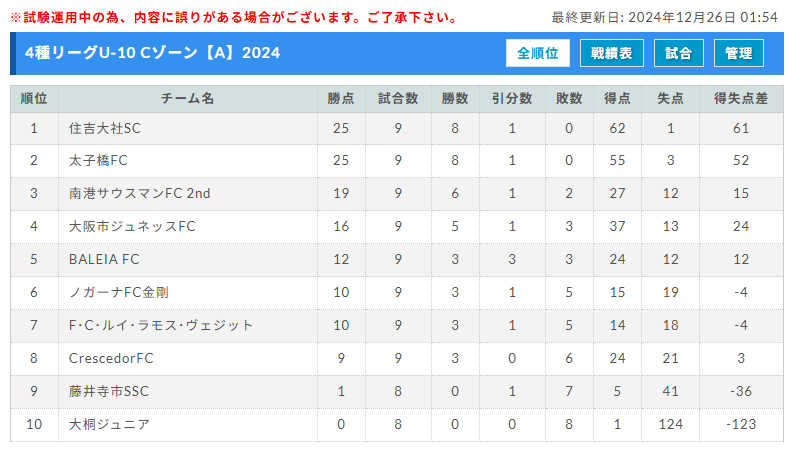Select team 住吉大社SC
796x451 pixels.
[x=105, y=128]
